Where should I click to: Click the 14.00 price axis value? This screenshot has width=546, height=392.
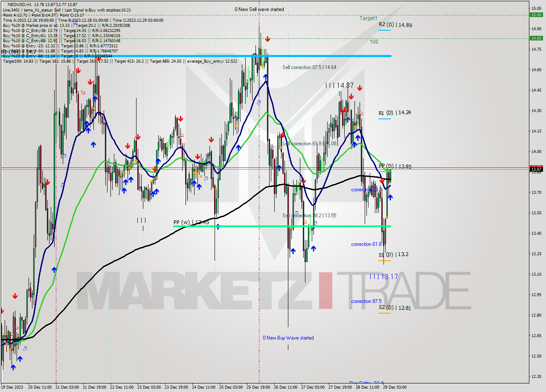coord(536,151)
